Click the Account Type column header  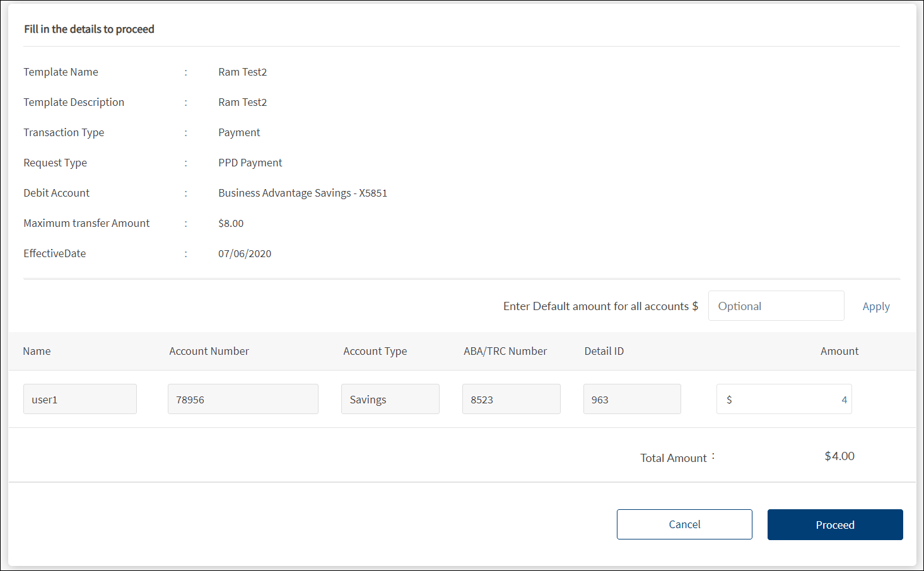coord(375,351)
